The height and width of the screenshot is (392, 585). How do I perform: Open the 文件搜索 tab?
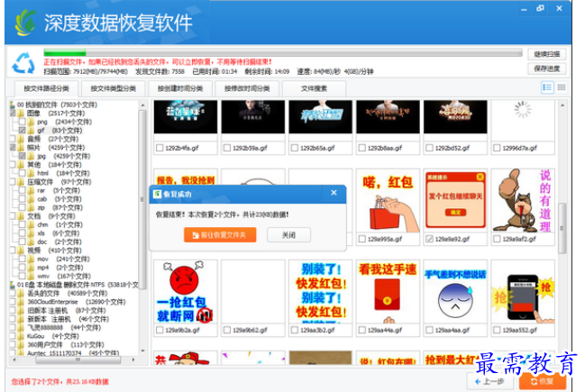(x=314, y=89)
